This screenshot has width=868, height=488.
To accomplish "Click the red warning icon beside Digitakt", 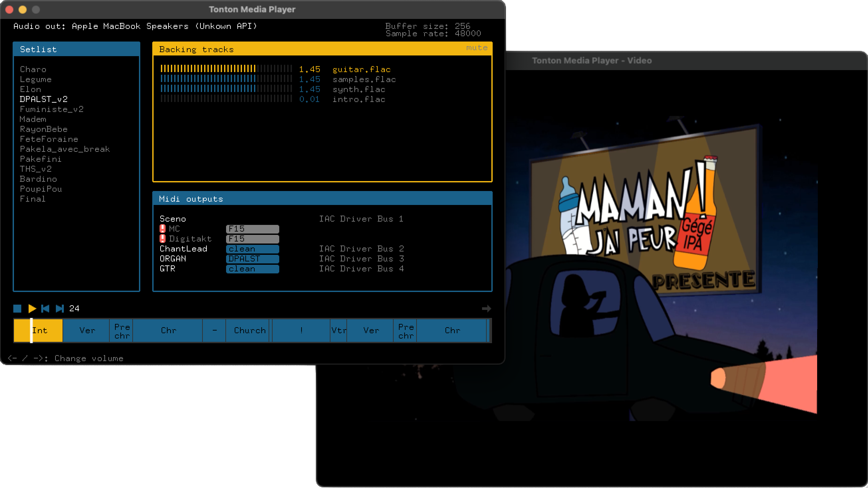I will click(x=163, y=239).
